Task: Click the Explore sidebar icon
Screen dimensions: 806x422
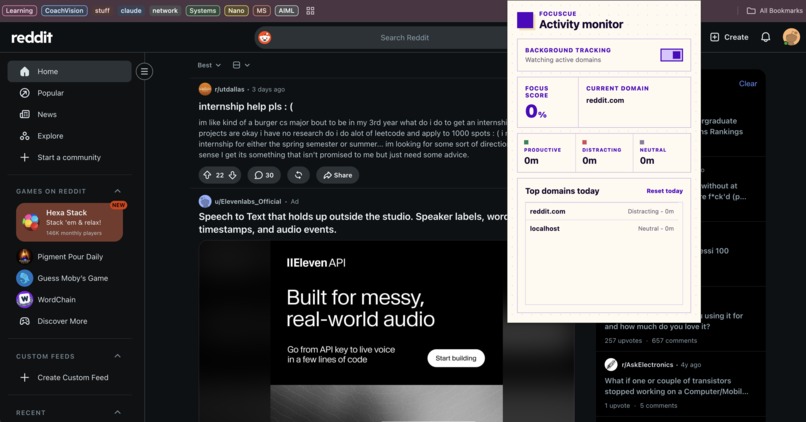Action: click(x=24, y=136)
